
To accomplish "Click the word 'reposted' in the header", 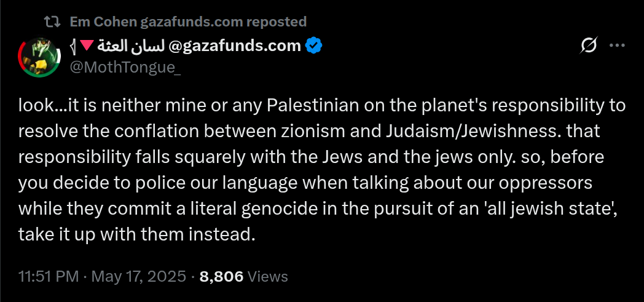I will 276,22.
